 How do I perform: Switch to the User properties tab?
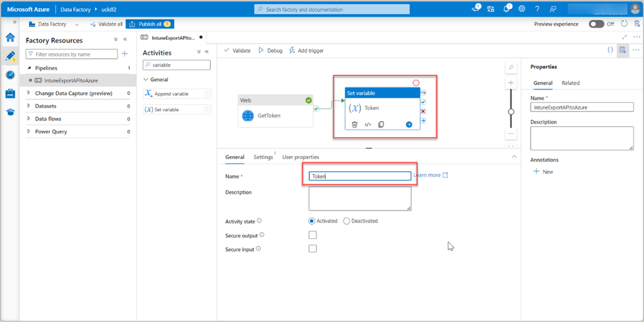pyautogui.click(x=300, y=157)
